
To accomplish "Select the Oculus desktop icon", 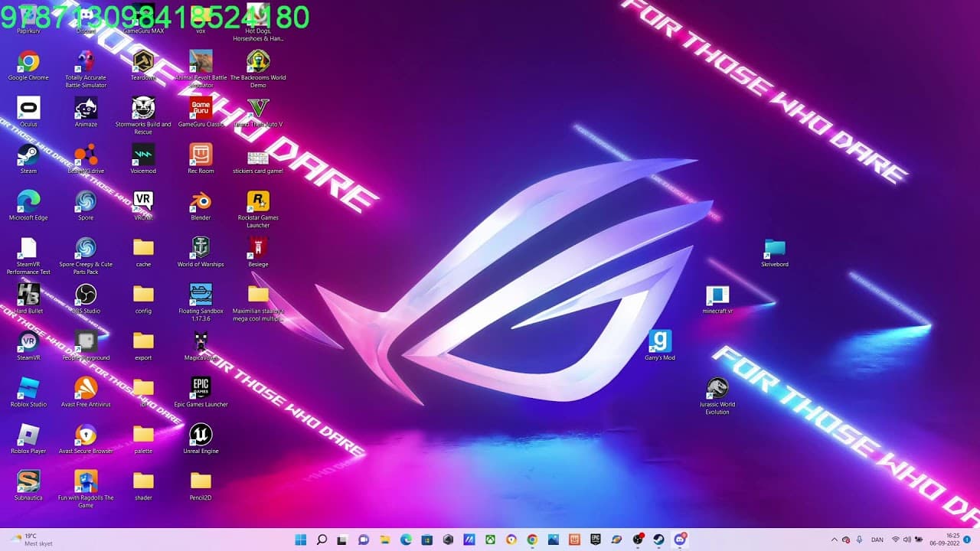I will (28, 112).
